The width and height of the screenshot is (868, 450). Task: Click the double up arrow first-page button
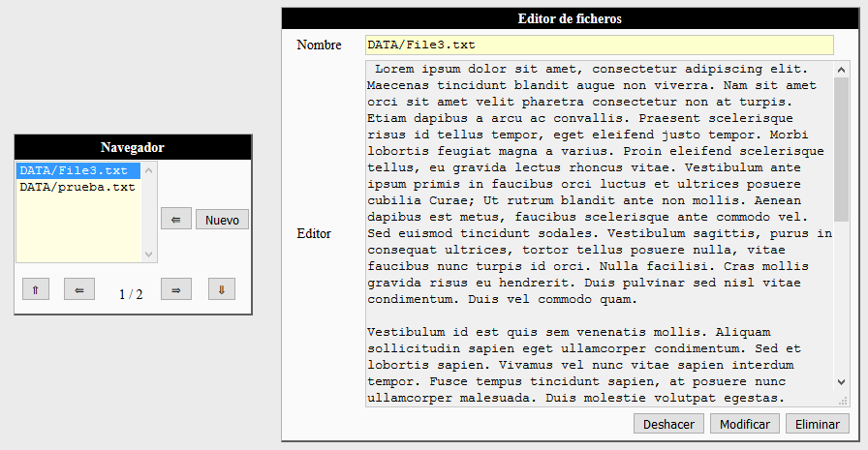click(35, 289)
